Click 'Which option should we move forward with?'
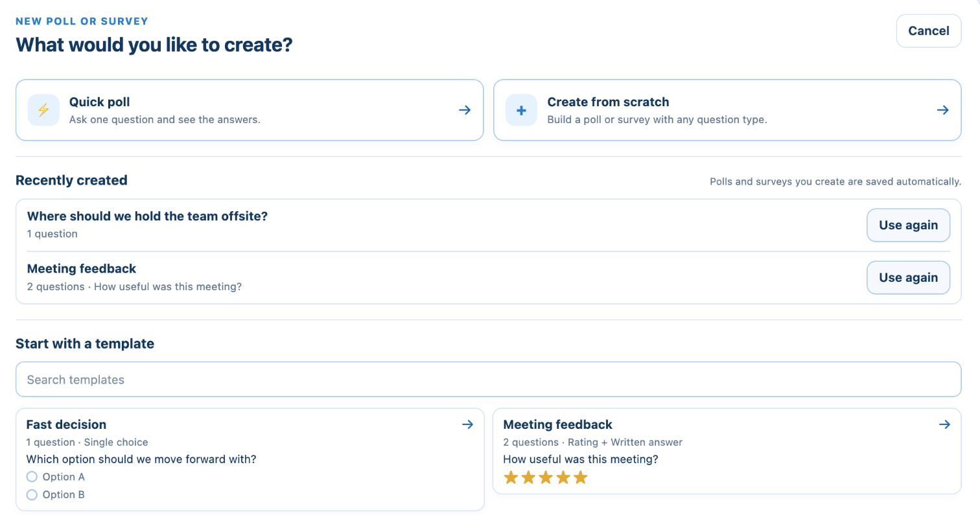Image resolution: width=980 pixels, height=515 pixels. (x=141, y=459)
